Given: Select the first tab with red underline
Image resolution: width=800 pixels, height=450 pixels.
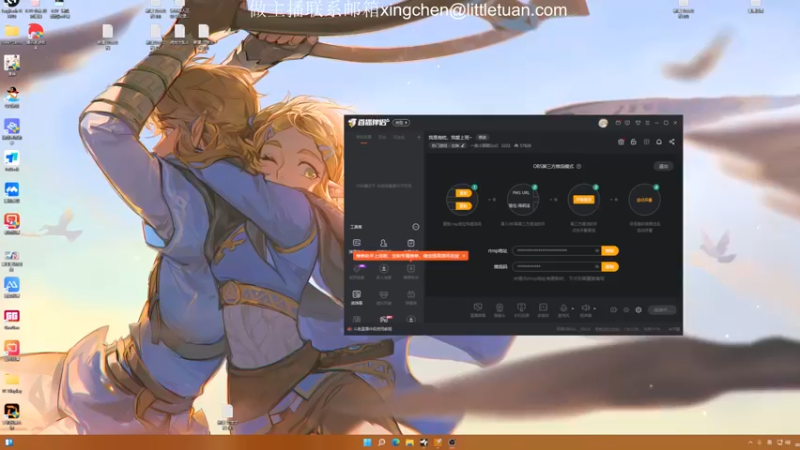Looking at the screenshot, I should 364,137.
